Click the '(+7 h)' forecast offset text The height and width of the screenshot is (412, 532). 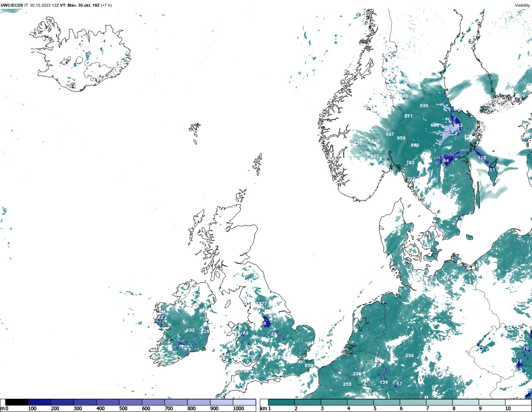(x=106, y=5)
